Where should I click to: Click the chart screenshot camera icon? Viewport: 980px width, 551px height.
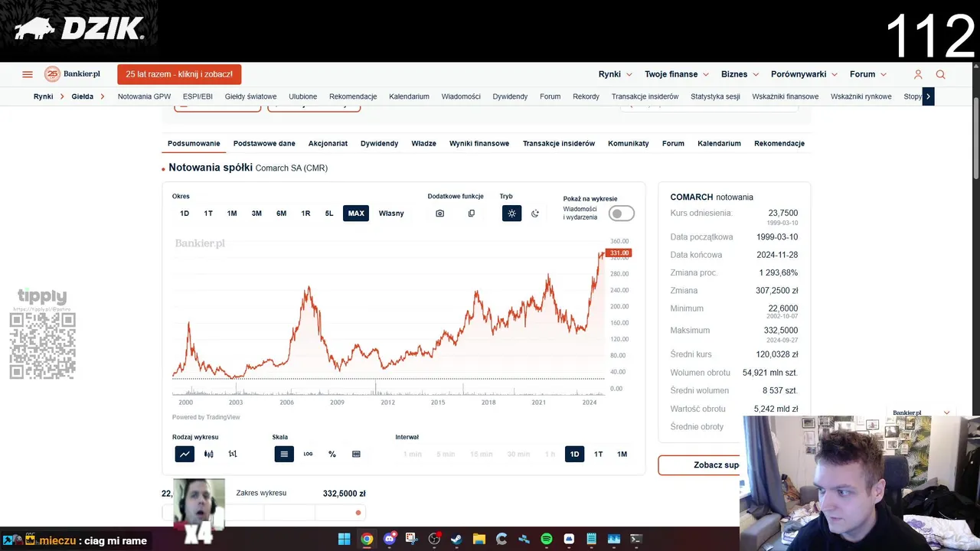(x=439, y=214)
